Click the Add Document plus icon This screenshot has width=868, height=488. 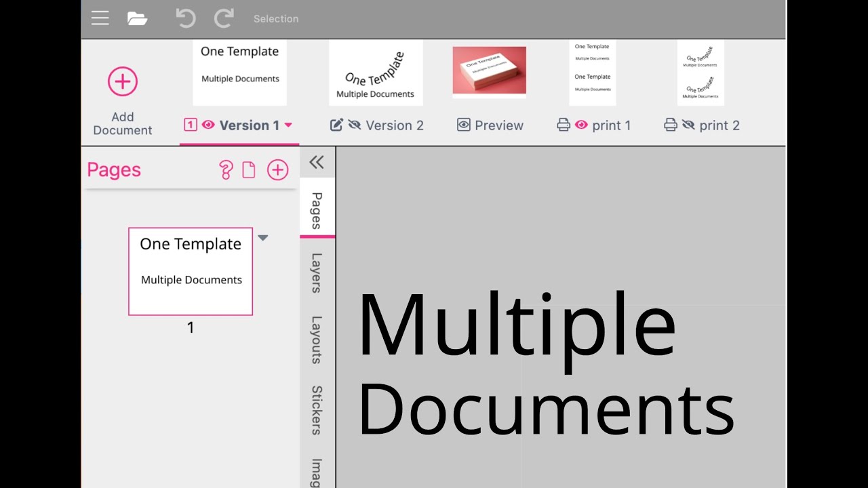click(x=123, y=81)
